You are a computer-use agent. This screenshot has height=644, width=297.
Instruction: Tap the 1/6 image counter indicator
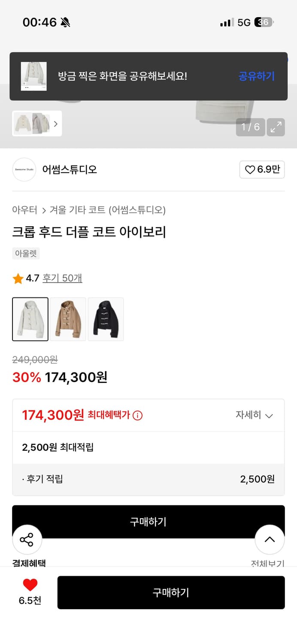click(250, 127)
